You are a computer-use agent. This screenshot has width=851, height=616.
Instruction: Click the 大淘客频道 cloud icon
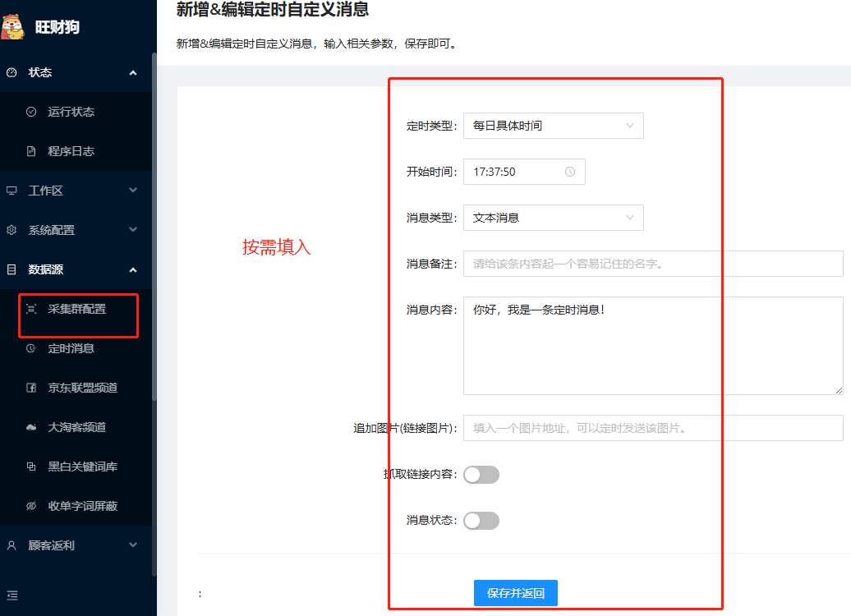[x=31, y=427]
